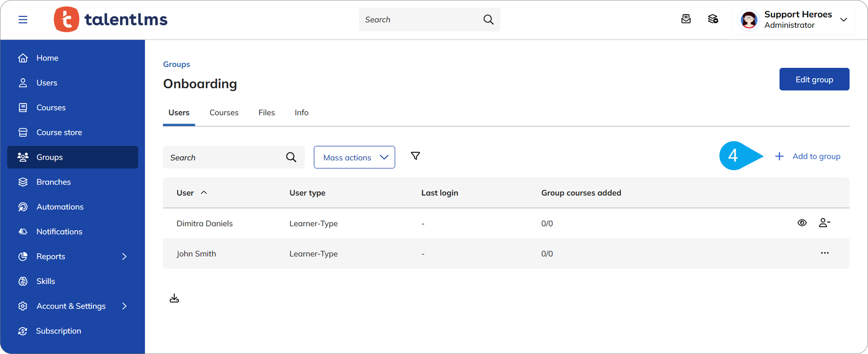Switch to the Files tab
This screenshot has height=354, width=868.
click(x=267, y=113)
